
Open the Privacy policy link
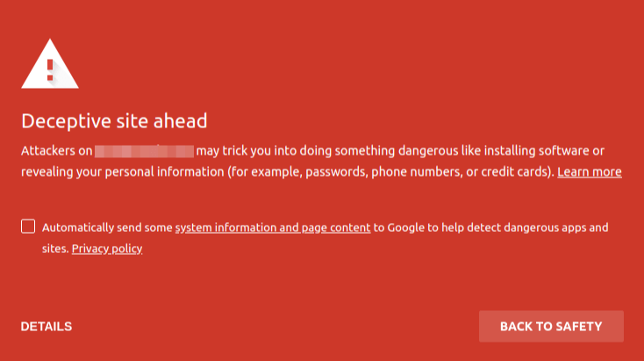pyautogui.click(x=107, y=249)
